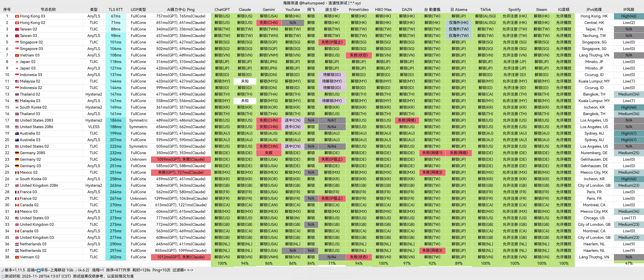Click the flag icon of South Korea 02
Viewport: 644px width, 280px height.
(17, 107)
